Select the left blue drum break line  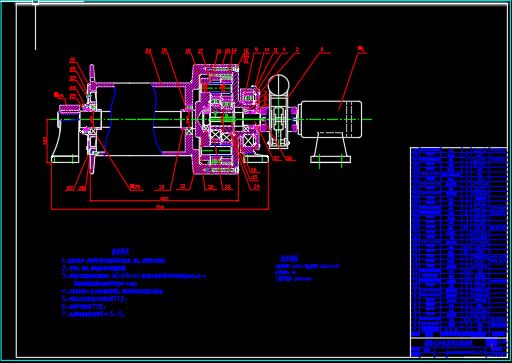[112, 119]
